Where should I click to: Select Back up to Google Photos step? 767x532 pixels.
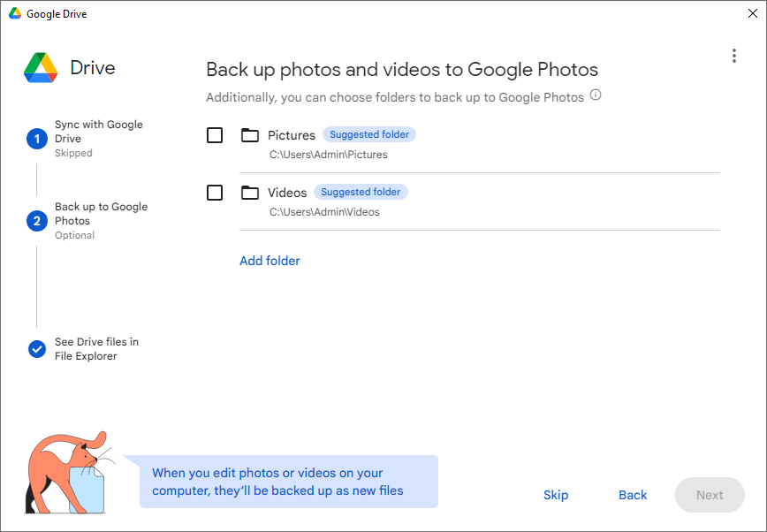point(101,214)
